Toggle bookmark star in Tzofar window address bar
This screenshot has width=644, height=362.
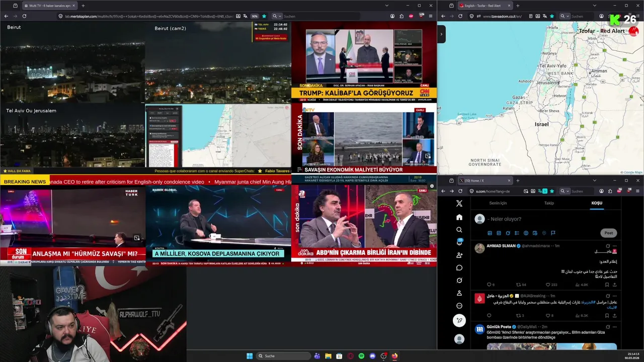[x=552, y=16]
